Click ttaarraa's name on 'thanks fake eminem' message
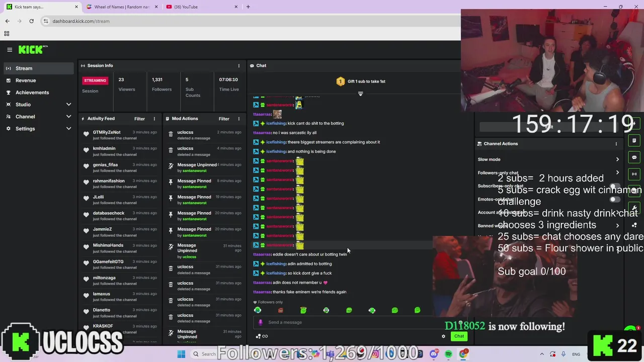This screenshot has width=644, height=362. tap(262, 292)
